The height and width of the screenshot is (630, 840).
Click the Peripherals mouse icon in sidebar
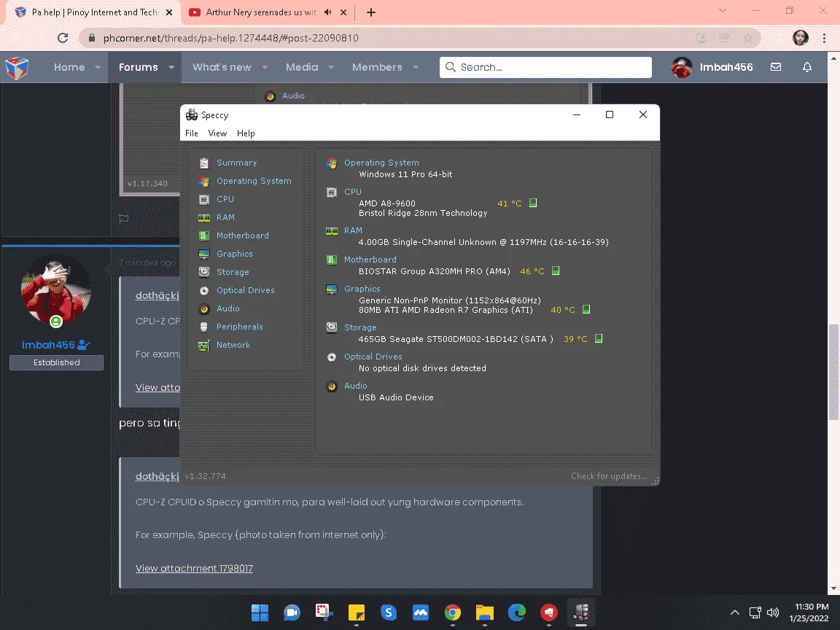coord(203,327)
